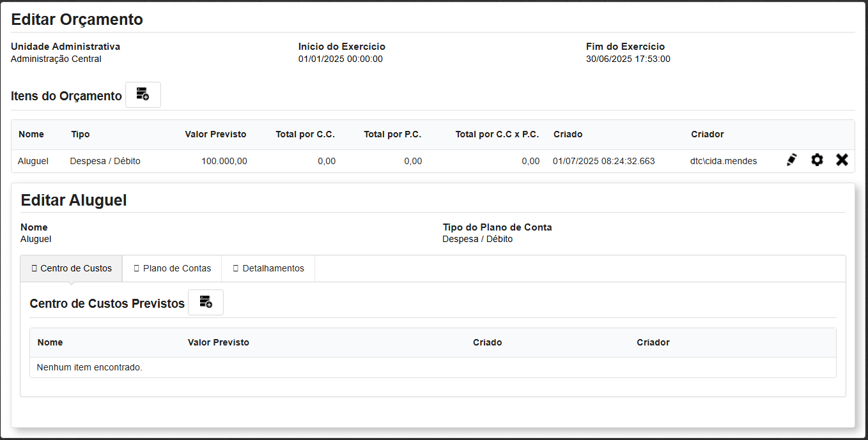868x440 pixels.
Task: Select the Detalhamentos tab
Action: tap(268, 268)
